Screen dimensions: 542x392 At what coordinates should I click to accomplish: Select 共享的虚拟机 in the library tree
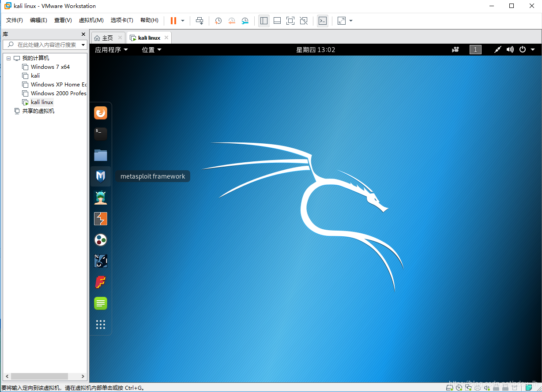(38, 111)
